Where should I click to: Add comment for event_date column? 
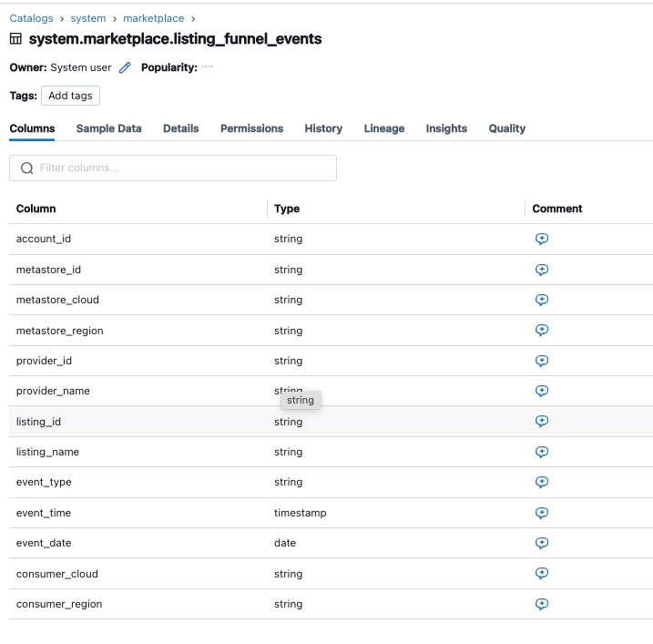(541, 543)
